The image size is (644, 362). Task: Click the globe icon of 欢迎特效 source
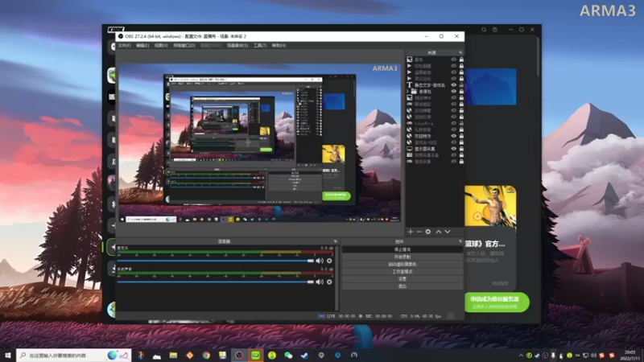tap(410, 136)
